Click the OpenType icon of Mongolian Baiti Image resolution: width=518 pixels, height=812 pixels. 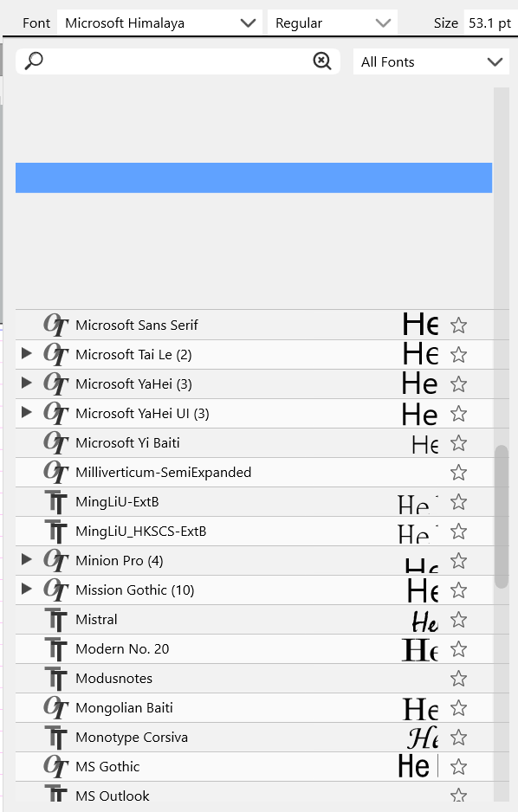(x=55, y=708)
